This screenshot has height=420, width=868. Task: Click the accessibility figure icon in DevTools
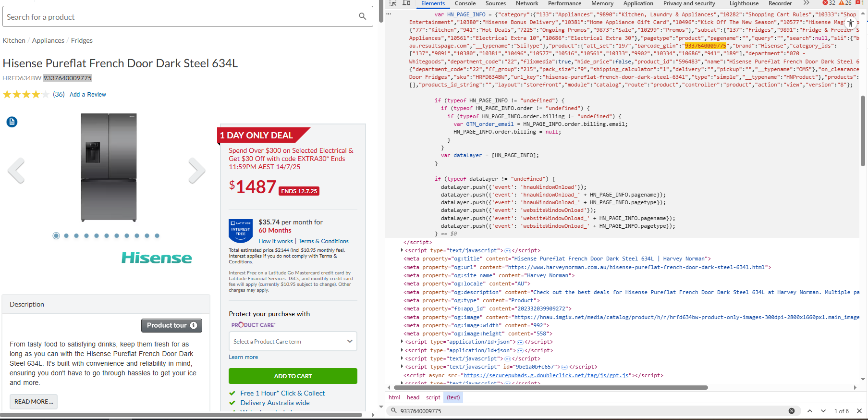pos(851,23)
